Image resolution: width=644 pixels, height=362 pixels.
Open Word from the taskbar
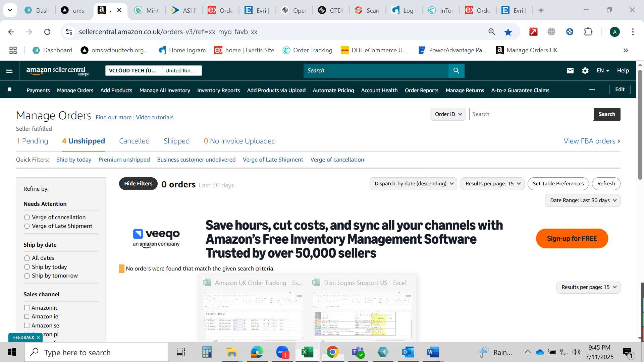click(433, 352)
